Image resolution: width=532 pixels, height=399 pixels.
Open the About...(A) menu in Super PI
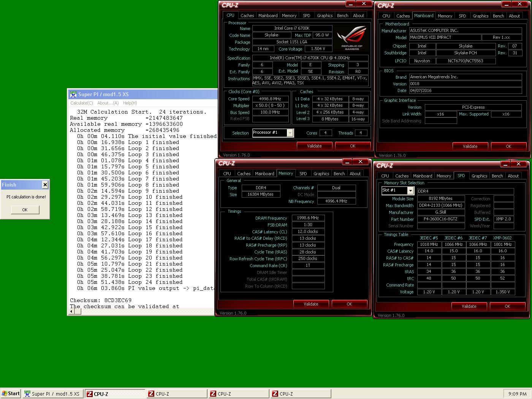[108, 103]
